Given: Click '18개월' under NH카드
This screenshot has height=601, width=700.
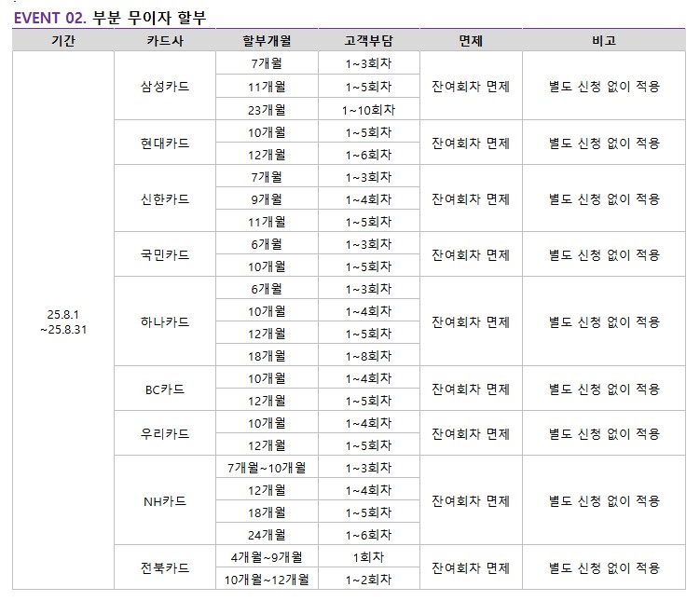Looking at the screenshot, I should (267, 512).
